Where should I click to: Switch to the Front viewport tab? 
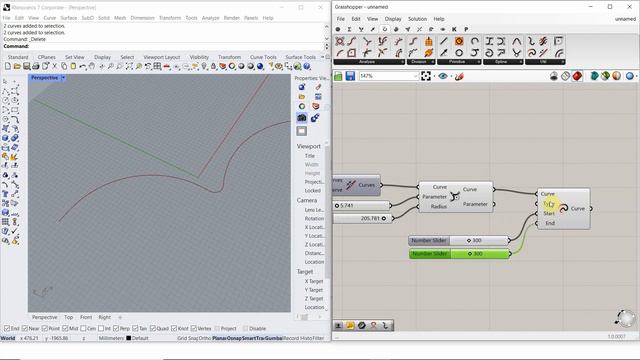tap(86, 317)
